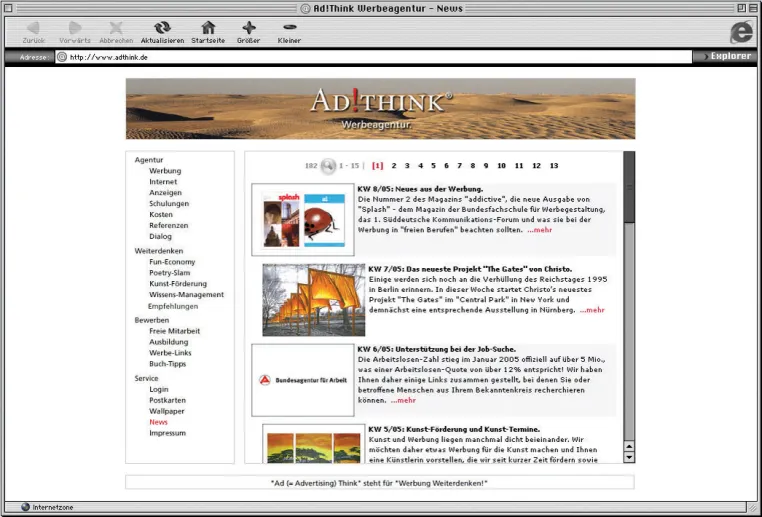Click headline KW 7/05 The Gates von Christo

(470, 270)
